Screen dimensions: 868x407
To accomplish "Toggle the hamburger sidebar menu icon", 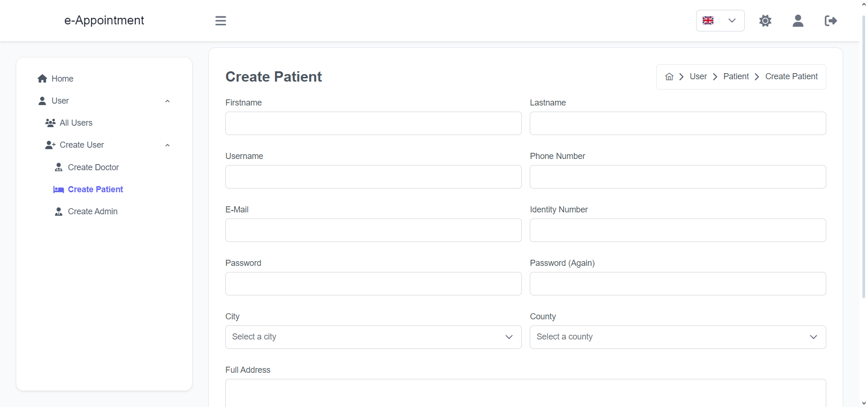I will point(221,21).
